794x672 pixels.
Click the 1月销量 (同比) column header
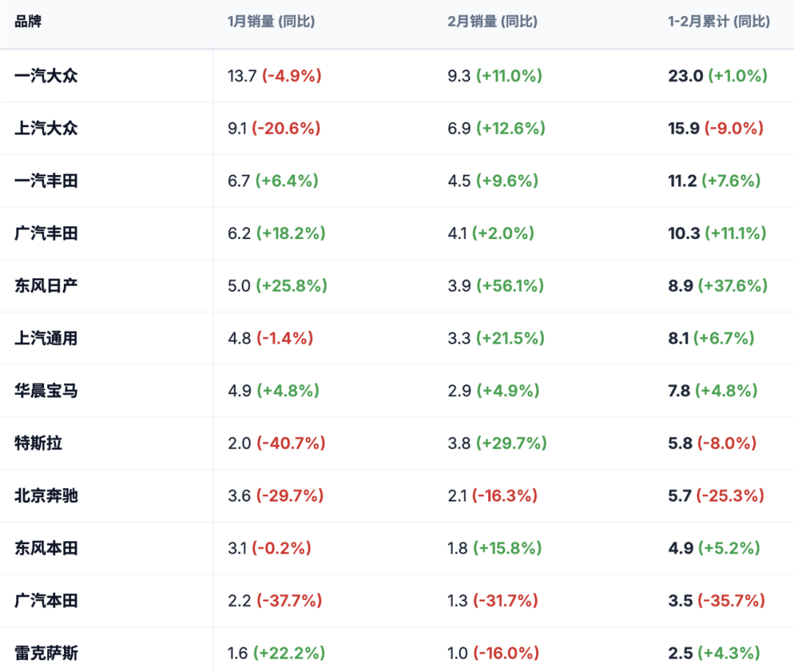tap(271, 22)
